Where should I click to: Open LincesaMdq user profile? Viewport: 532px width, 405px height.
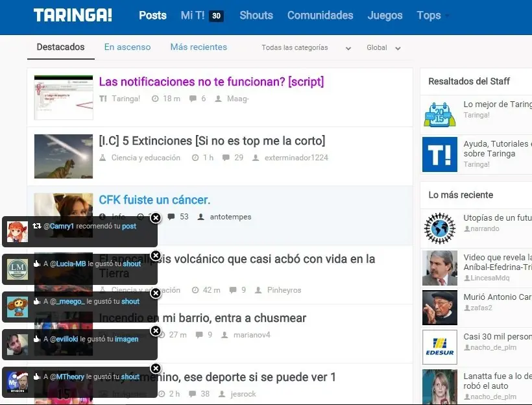(490, 278)
